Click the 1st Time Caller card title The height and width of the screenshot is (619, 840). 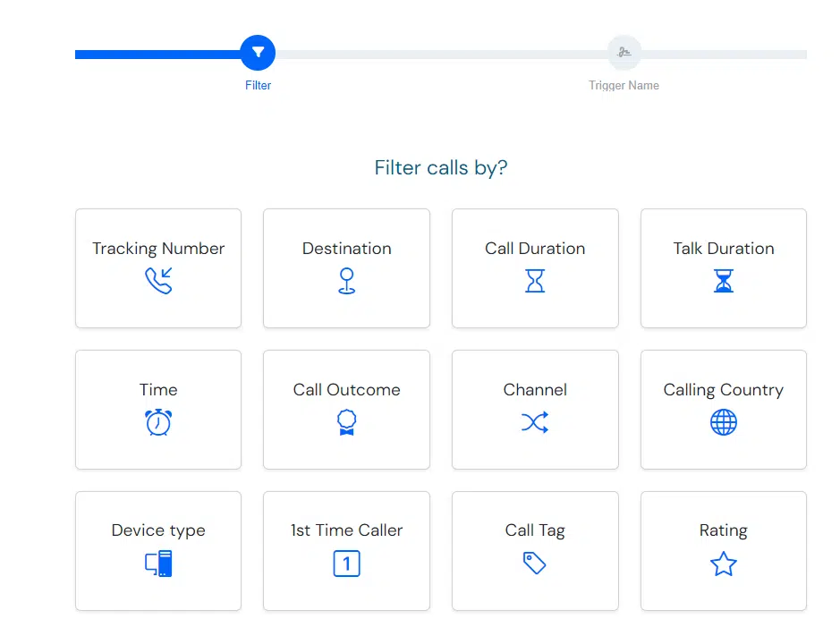click(x=346, y=530)
